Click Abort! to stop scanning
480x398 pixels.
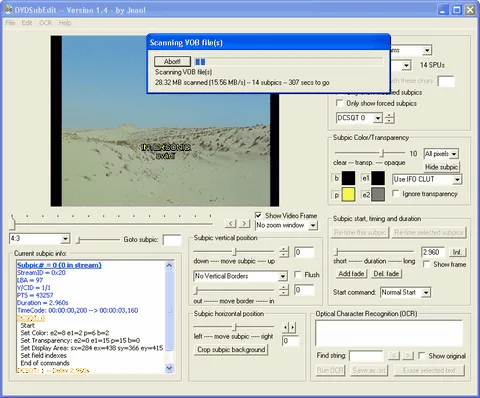point(172,61)
